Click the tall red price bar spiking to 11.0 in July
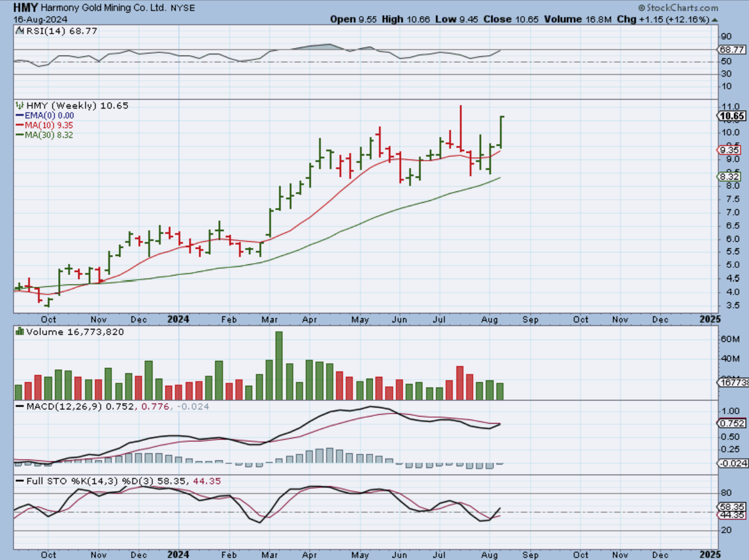749x560 pixels. click(x=460, y=128)
